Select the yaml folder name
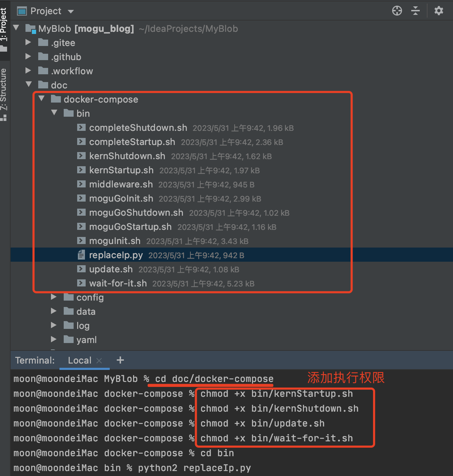453x476 pixels. 86,340
